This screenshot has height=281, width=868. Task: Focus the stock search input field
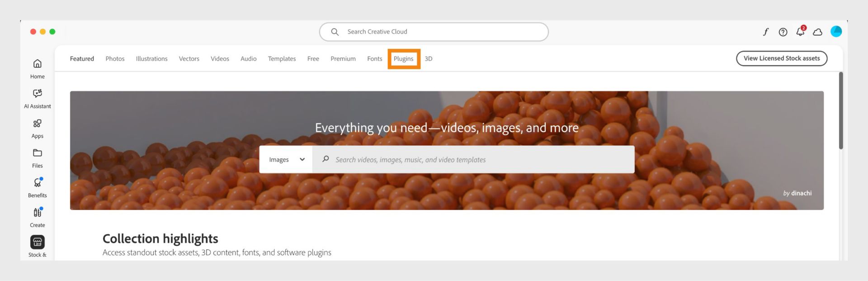(x=473, y=159)
